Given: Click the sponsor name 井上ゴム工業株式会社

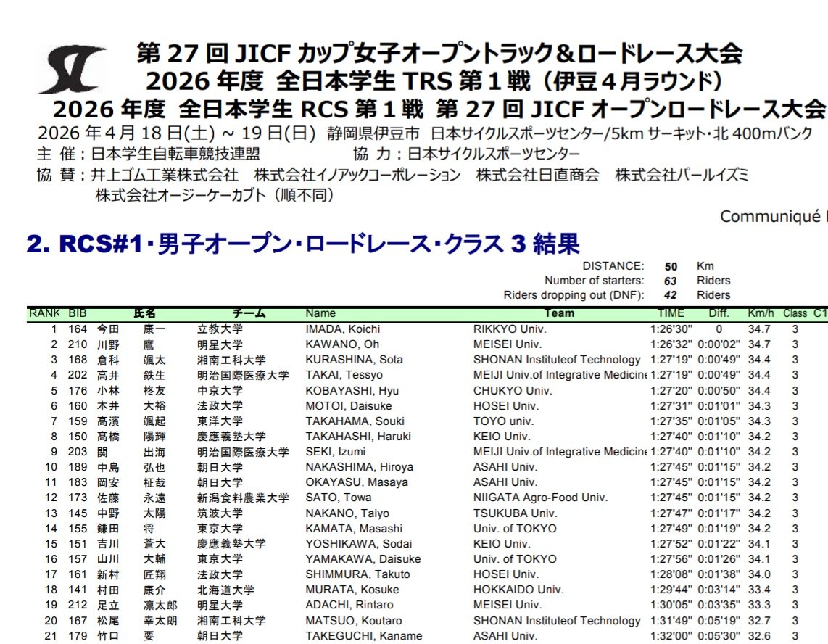Looking at the screenshot, I should [x=165, y=175].
